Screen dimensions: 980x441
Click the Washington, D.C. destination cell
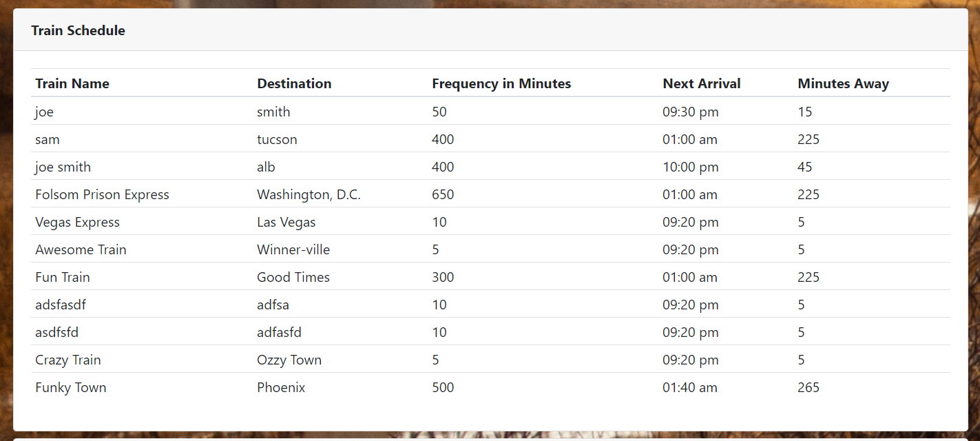click(x=309, y=194)
